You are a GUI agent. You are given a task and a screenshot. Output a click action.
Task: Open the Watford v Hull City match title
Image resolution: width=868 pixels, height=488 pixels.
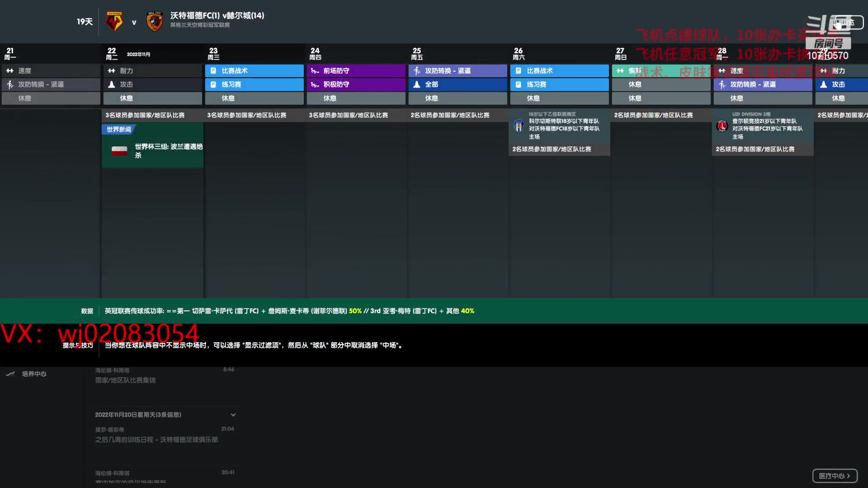point(217,15)
